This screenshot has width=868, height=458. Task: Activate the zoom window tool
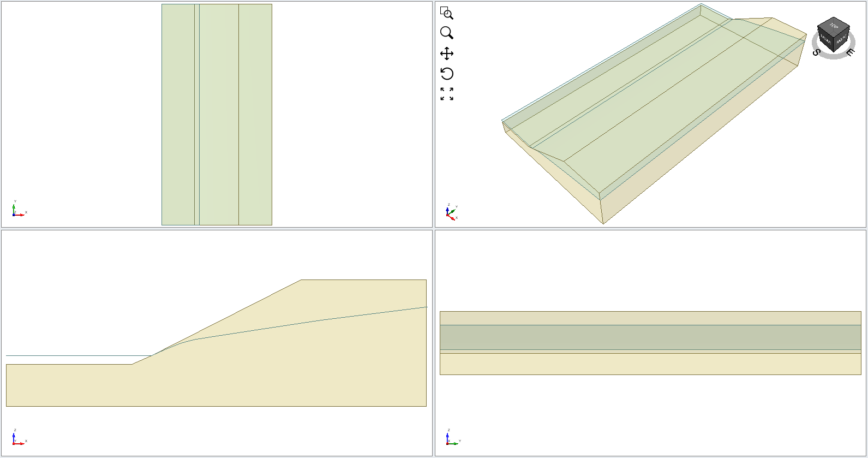tap(446, 13)
